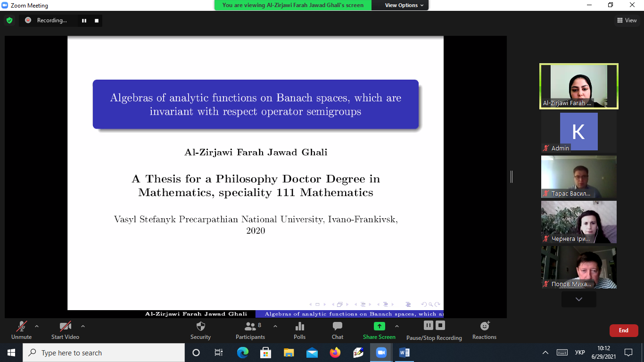Open Zoom from the Windows taskbar
This screenshot has width=644, height=362.
[381, 353]
